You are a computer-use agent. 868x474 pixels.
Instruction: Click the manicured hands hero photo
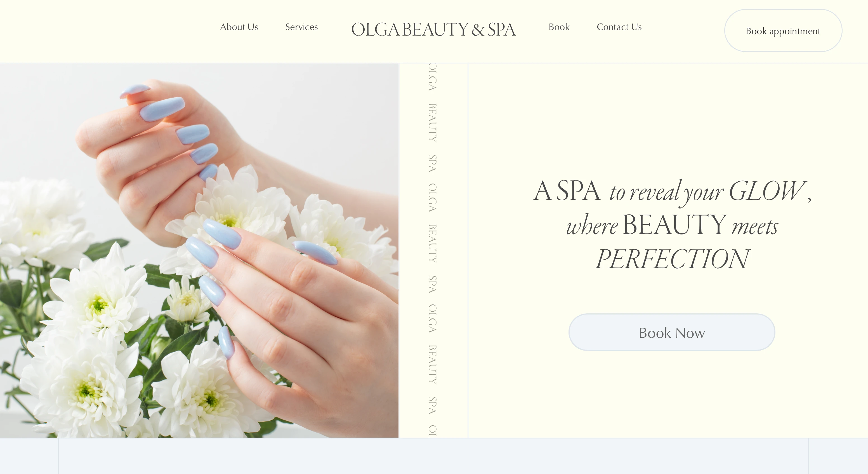point(199,250)
